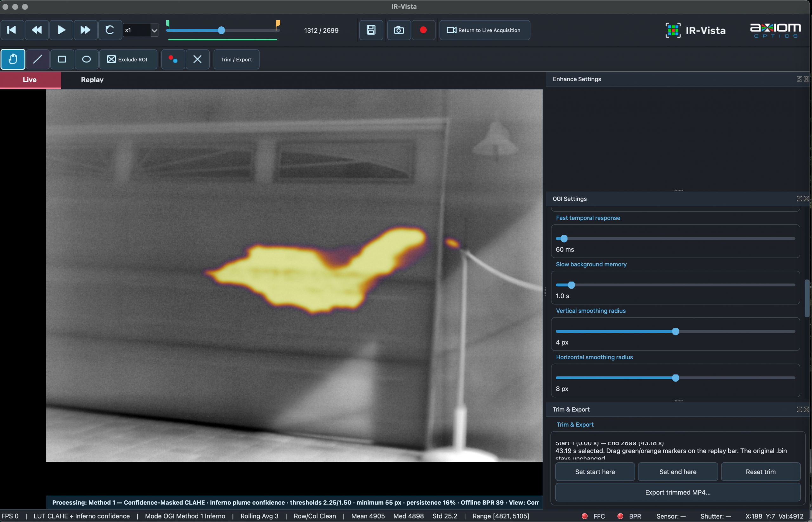
Task: Click the fast-forward playback button
Action: tap(85, 30)
